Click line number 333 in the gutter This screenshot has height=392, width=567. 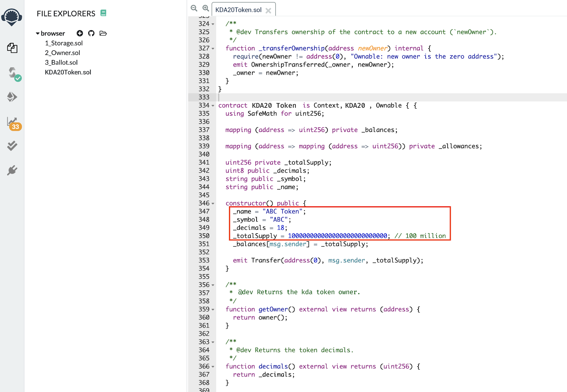click(x=204, y=97)
